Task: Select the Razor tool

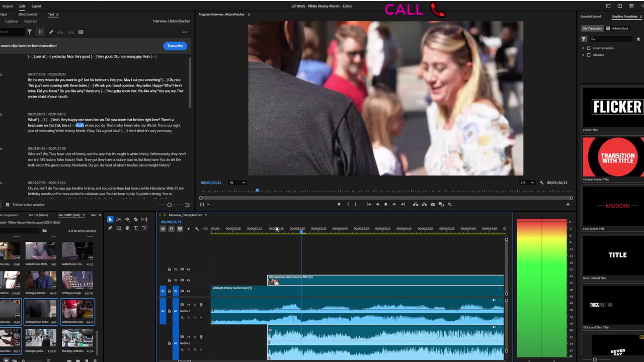Action: 136,219
